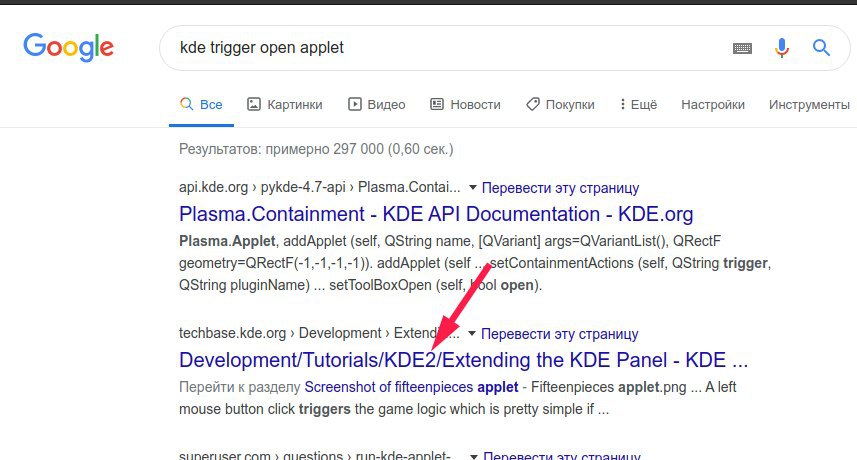The image size is (857, 460).
Task: Click 'Перевести эту страницу' for techbase.kde.org result
Action: (560, 334)
